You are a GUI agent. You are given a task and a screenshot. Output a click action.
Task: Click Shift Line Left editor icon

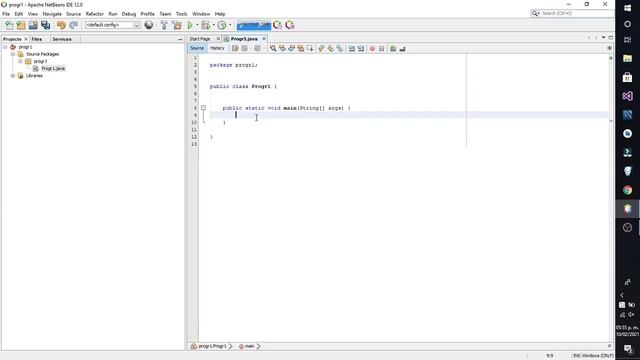coord(351,49)
